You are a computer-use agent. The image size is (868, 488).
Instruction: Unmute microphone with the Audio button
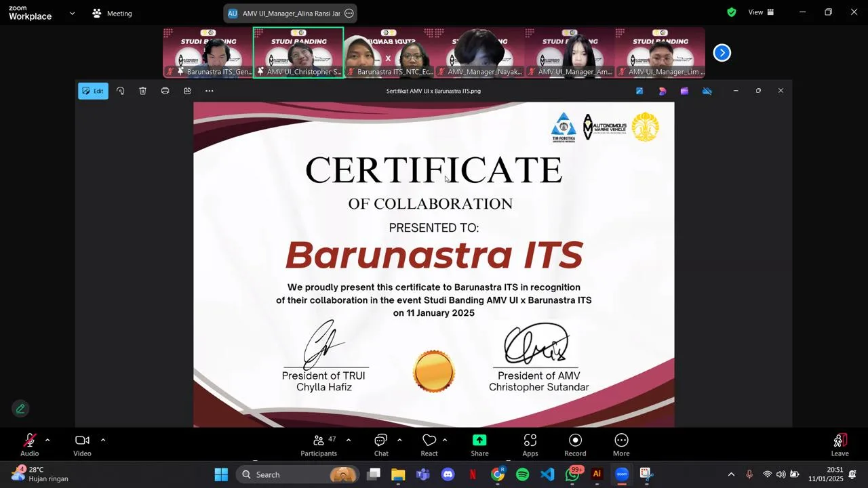pyautogui.click(x=30, y=445)
